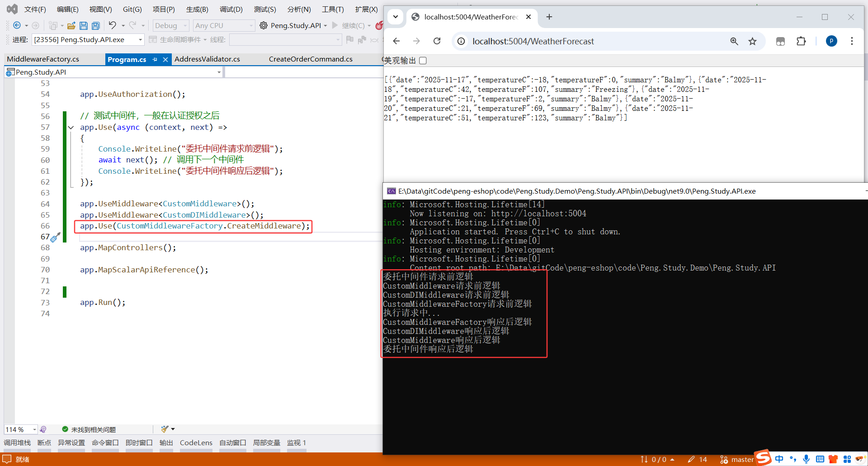Click the new project toolbar icon
The height and width of the screenshot is (466, 868).
53,25
